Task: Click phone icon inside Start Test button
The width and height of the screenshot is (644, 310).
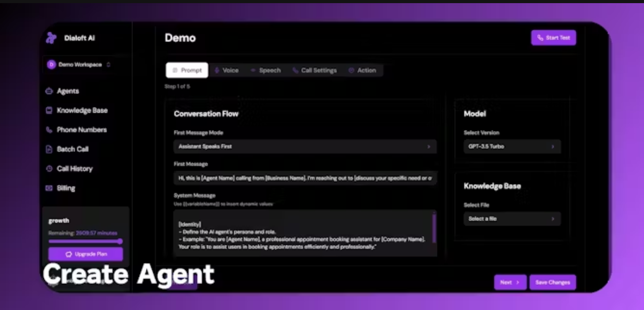Action: point(540,38)
